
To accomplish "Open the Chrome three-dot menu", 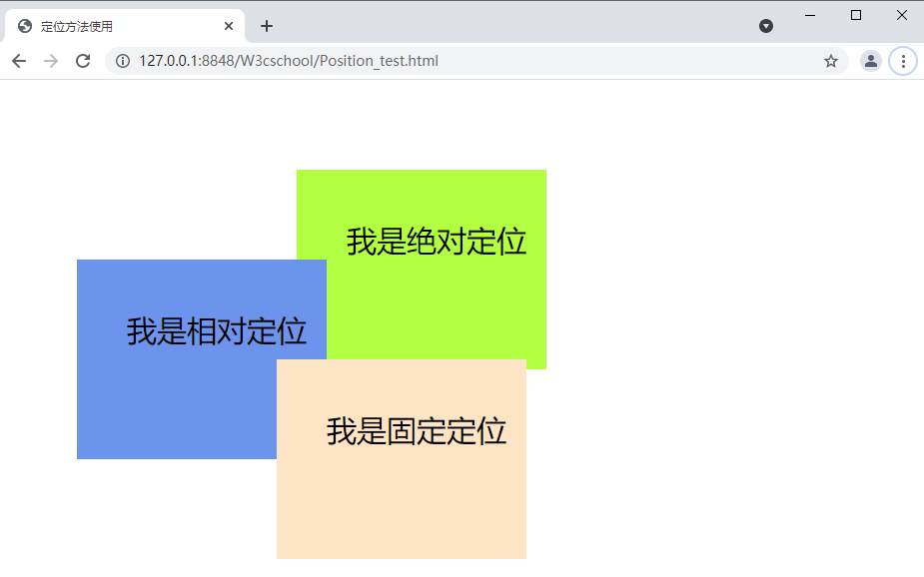I will point(903,61).
